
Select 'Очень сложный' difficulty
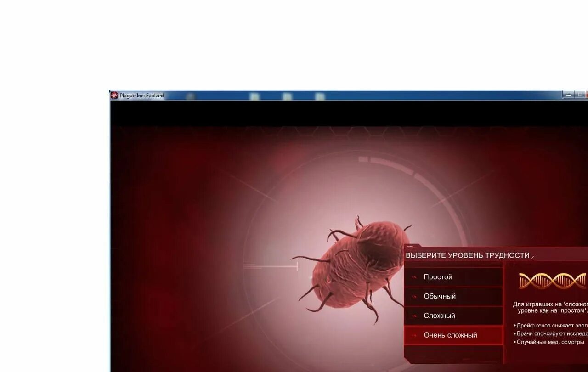[x=453, y=335]
